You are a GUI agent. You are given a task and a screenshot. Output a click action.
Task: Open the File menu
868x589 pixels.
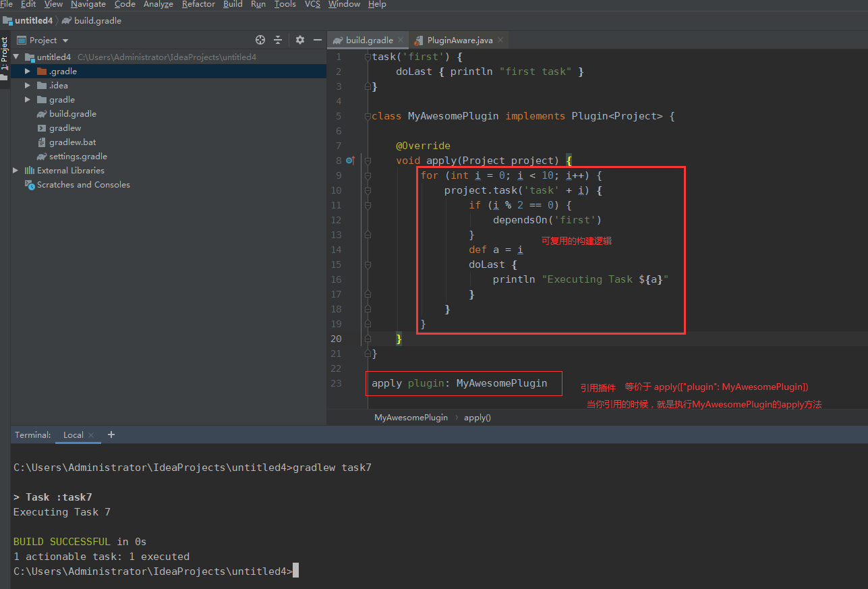click(x=6, y=4)
